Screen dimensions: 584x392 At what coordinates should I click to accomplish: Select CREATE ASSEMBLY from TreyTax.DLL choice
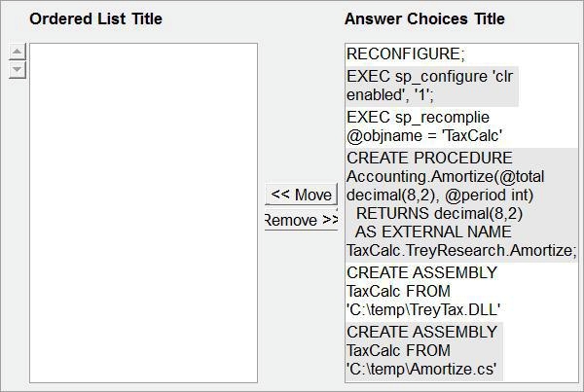point(423,292)
